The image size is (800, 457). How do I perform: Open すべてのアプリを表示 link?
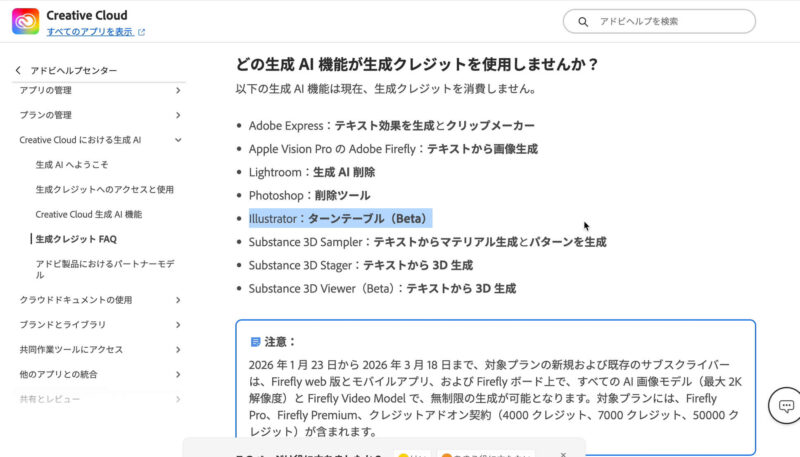90,32
